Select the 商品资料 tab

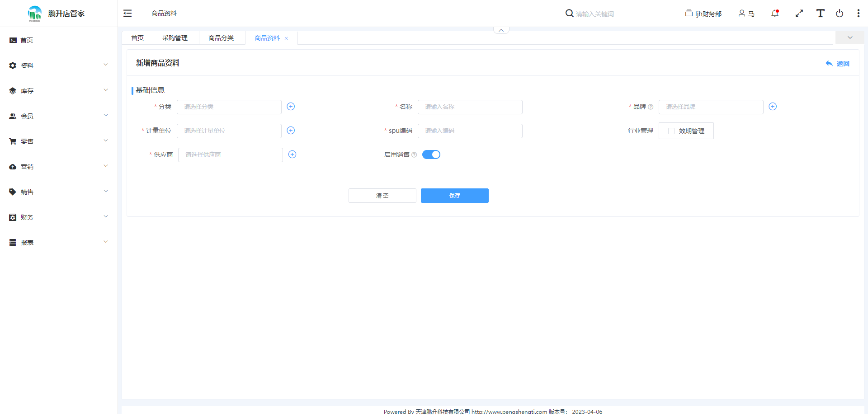267,38
